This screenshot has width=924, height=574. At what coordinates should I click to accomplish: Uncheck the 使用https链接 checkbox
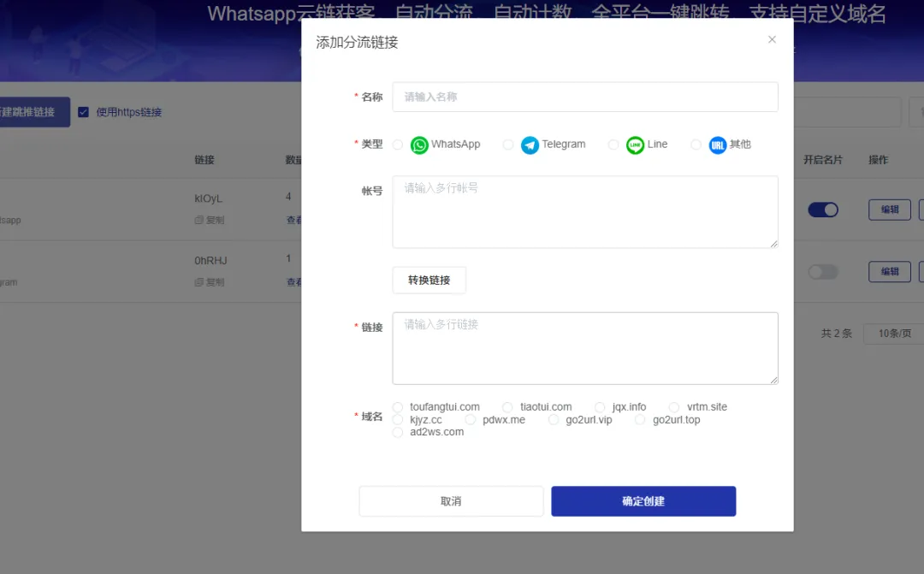[x=83, y=111]
